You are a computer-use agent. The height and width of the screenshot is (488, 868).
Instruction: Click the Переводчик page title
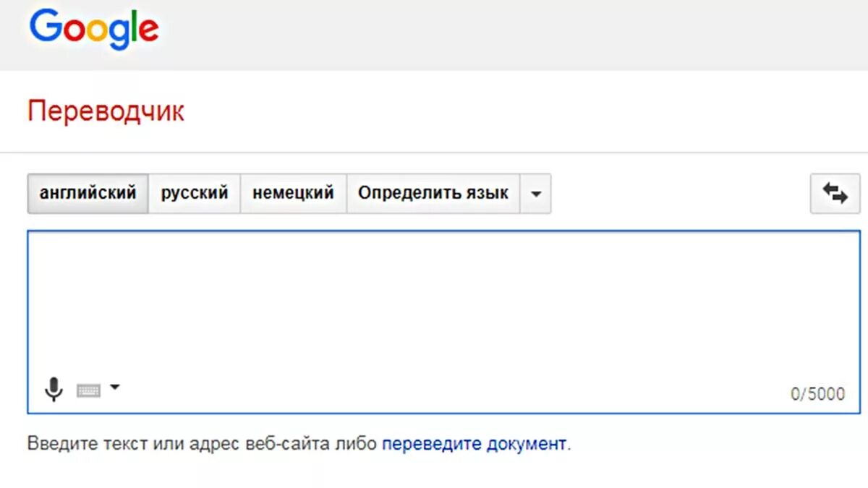pos(106,111)
